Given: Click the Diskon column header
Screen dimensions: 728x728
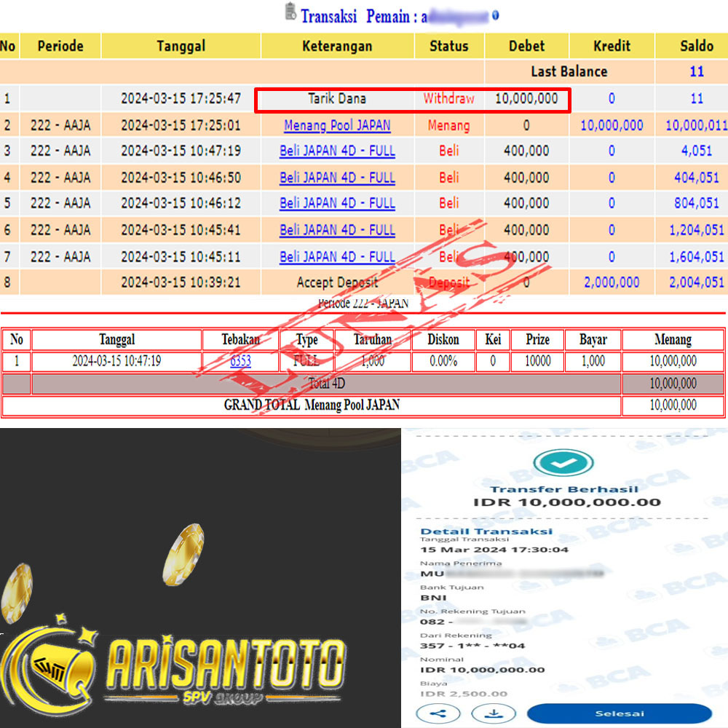Looking at the screenshot, I should pyautogui.click(x=443, y=340).
